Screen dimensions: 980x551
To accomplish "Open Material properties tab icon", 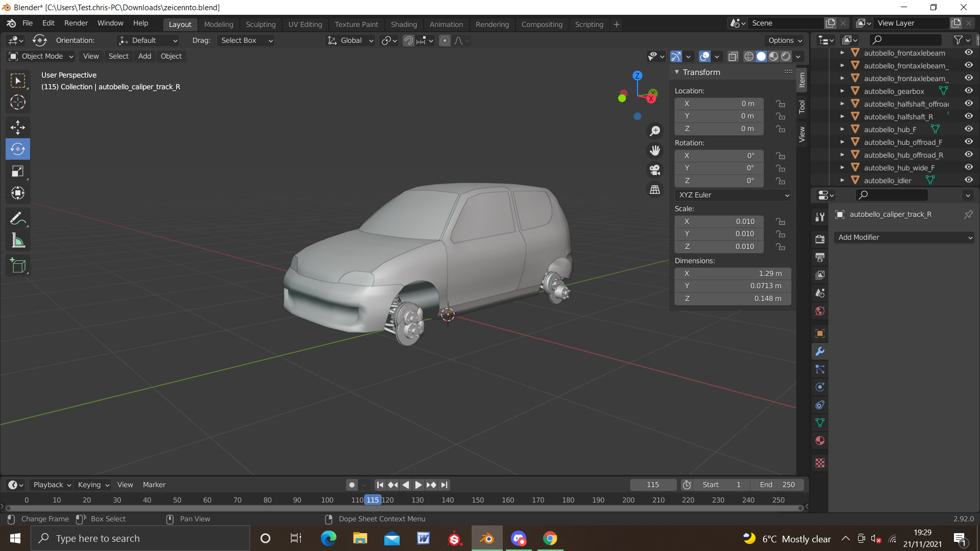I will pyautogui.click(x=820, y=441).
